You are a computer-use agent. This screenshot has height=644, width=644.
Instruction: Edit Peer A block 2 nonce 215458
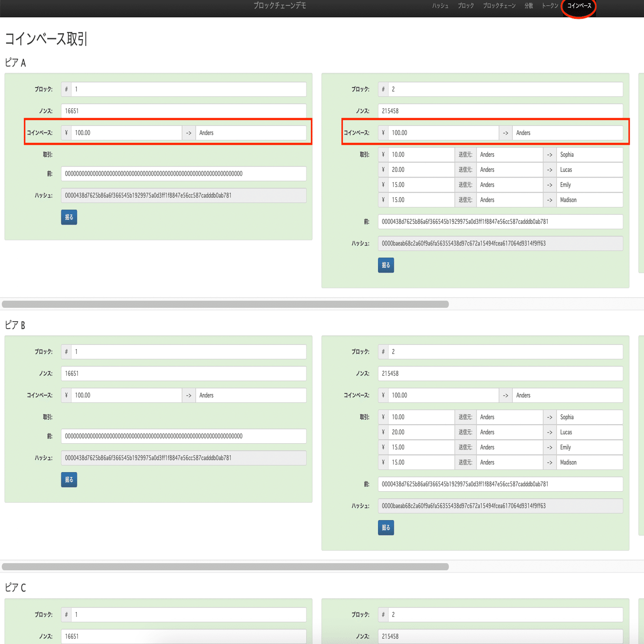tap(501, 111)
